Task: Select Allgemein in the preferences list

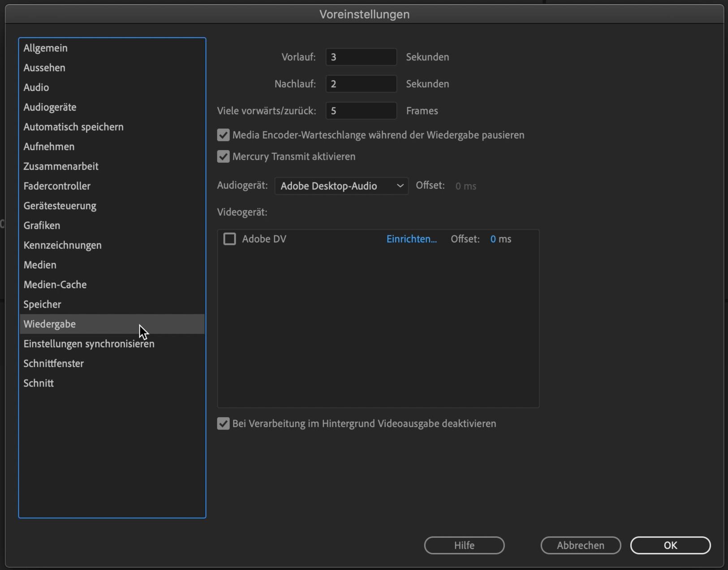Action: (x=46, y=48)
